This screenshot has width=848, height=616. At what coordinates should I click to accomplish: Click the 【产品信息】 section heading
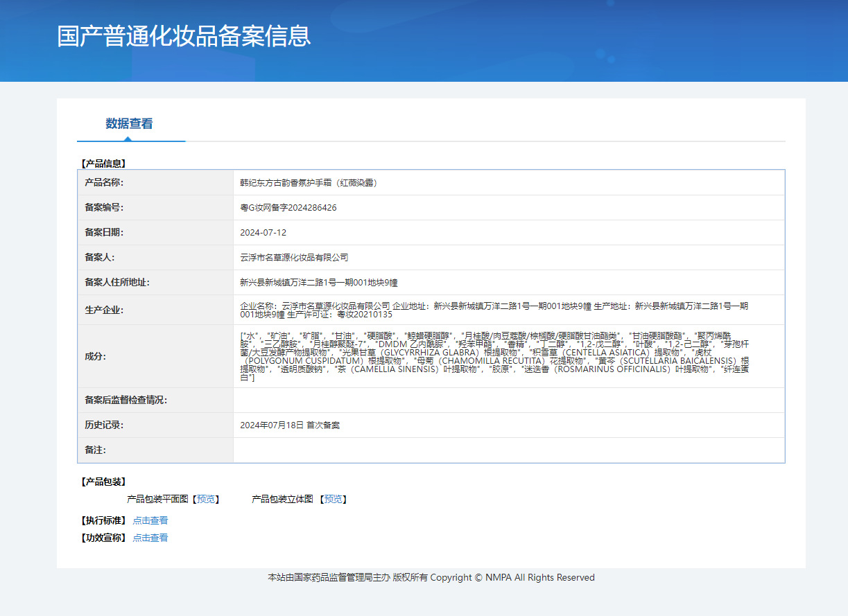click(x=103, y=164)
